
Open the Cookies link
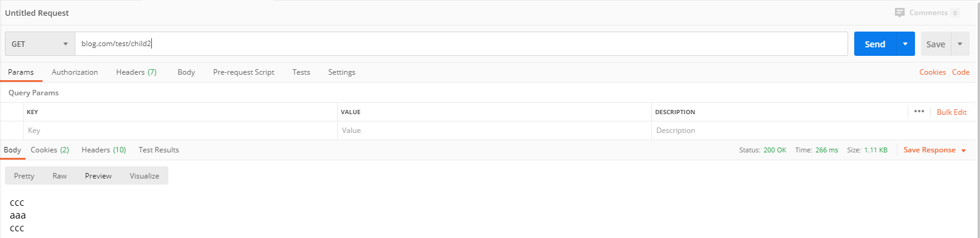[x=932, y=72]
